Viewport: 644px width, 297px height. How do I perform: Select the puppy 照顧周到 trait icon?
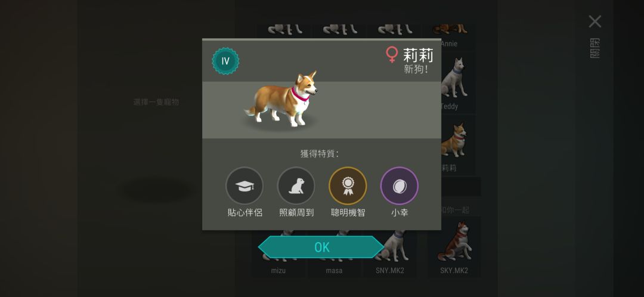(296, 185)
